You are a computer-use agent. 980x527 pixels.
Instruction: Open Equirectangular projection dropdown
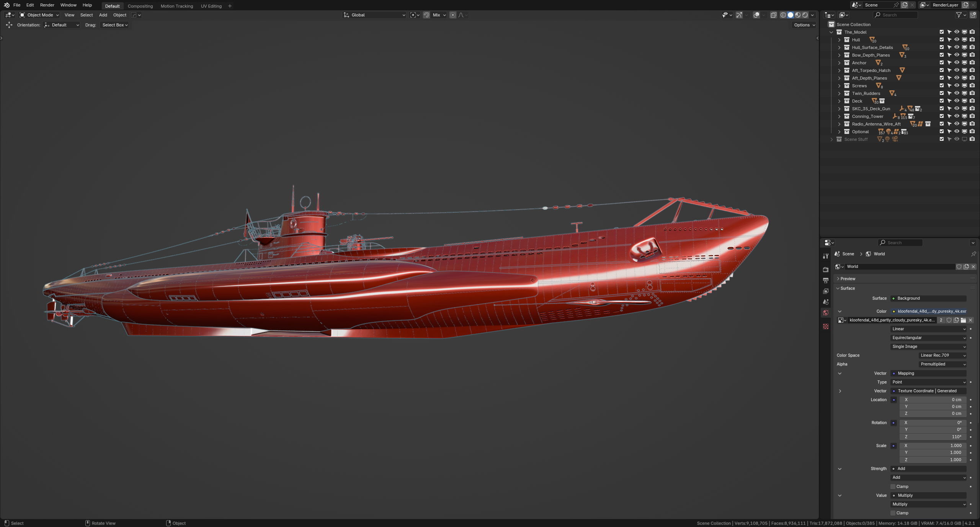(929, 338)
